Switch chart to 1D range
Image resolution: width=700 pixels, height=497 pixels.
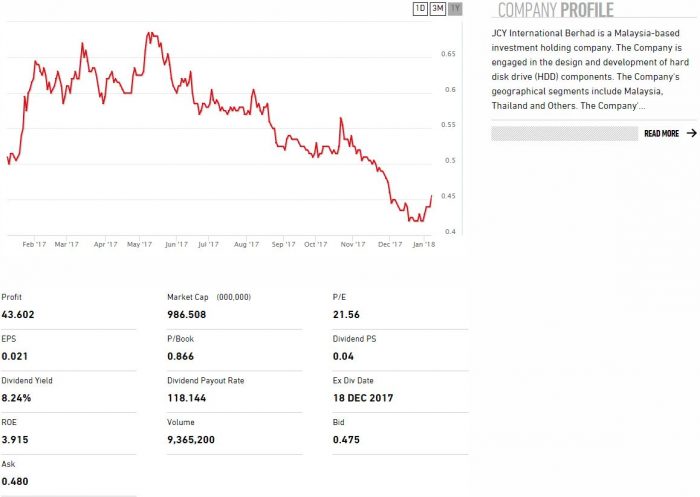point(421,9)
